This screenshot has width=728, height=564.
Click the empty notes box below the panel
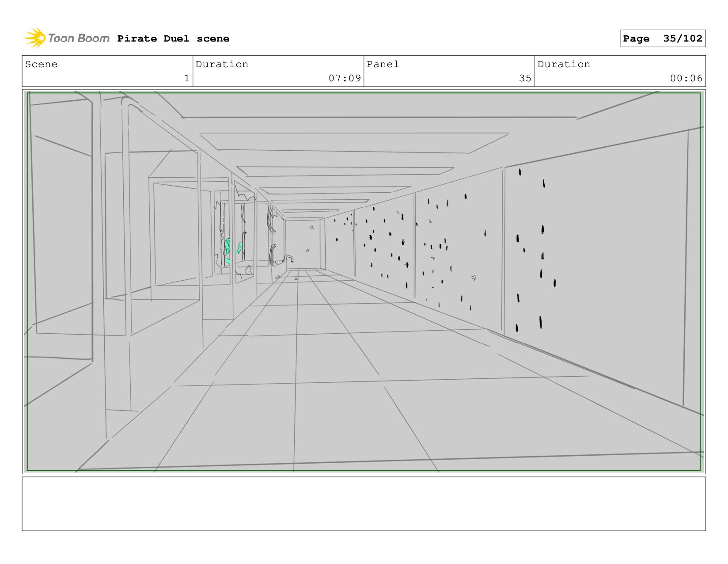[x=364, y=503]
